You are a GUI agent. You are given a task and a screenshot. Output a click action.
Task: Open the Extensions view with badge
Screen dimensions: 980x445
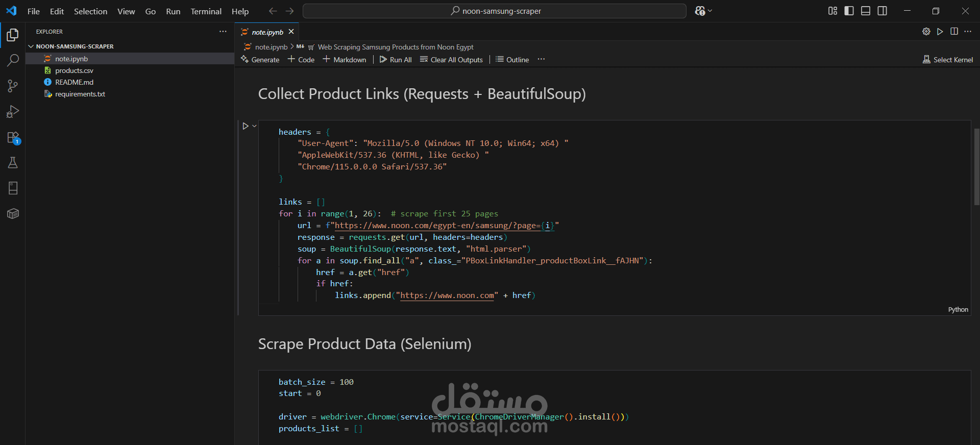[13, 137]
